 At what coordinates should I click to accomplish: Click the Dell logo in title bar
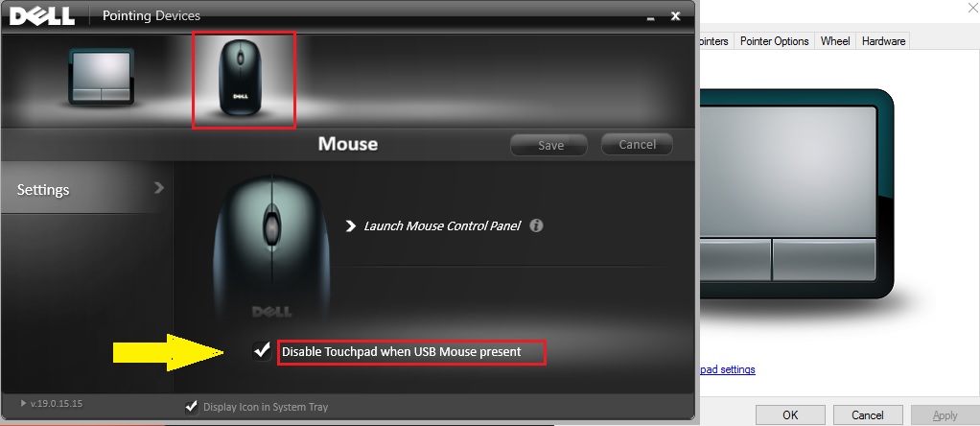click(42, 15)
